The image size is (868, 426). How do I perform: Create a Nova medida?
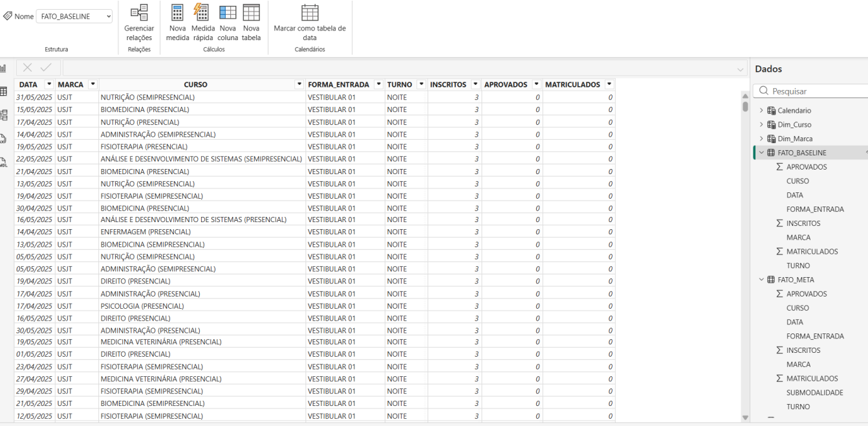pyautogui.click(x=177, y=23)
